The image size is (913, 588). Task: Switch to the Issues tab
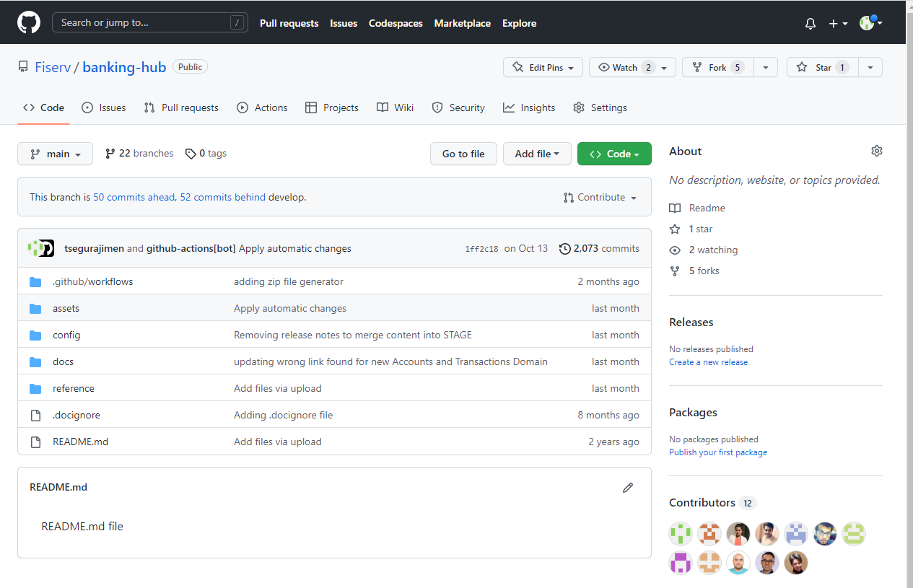(104, 107)
